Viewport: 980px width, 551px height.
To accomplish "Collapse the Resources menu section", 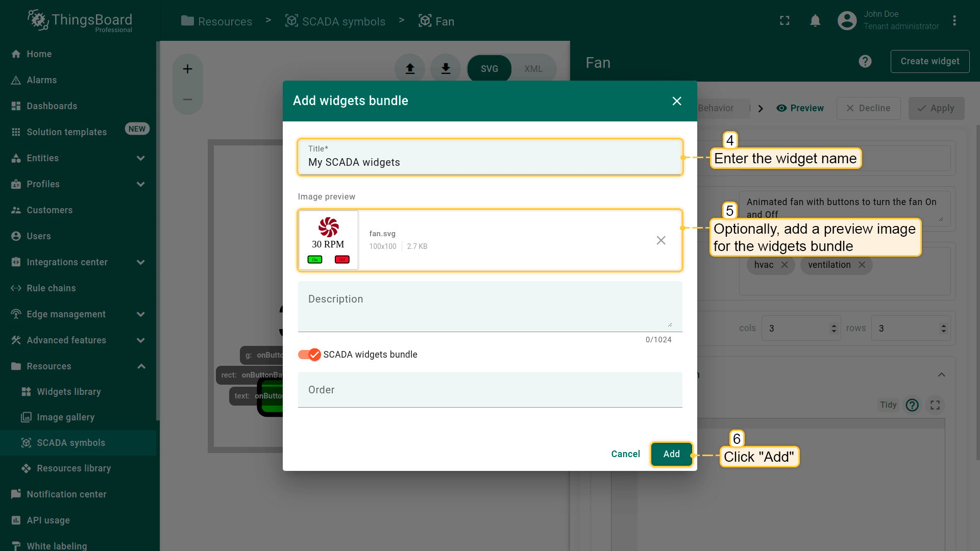I will click(x=141, y=366).
